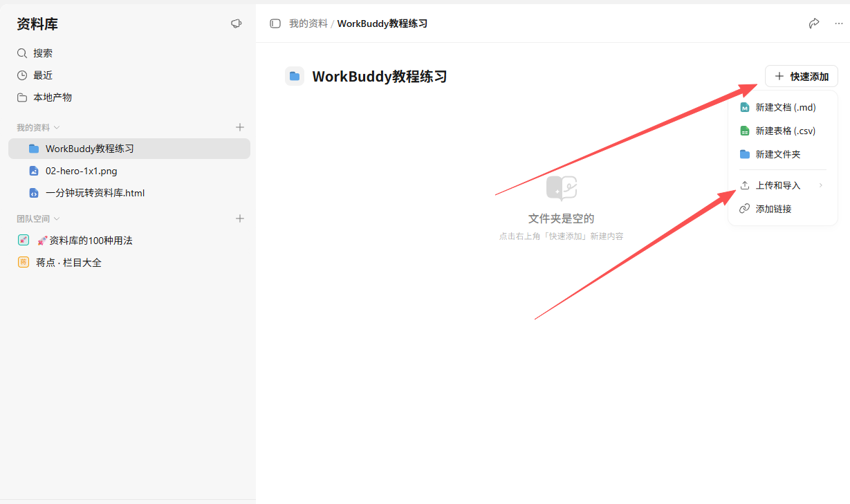Click the markdown document icon in menu
Screen dimensions: 850x504
pyautogui.click(x=745, y=108)
